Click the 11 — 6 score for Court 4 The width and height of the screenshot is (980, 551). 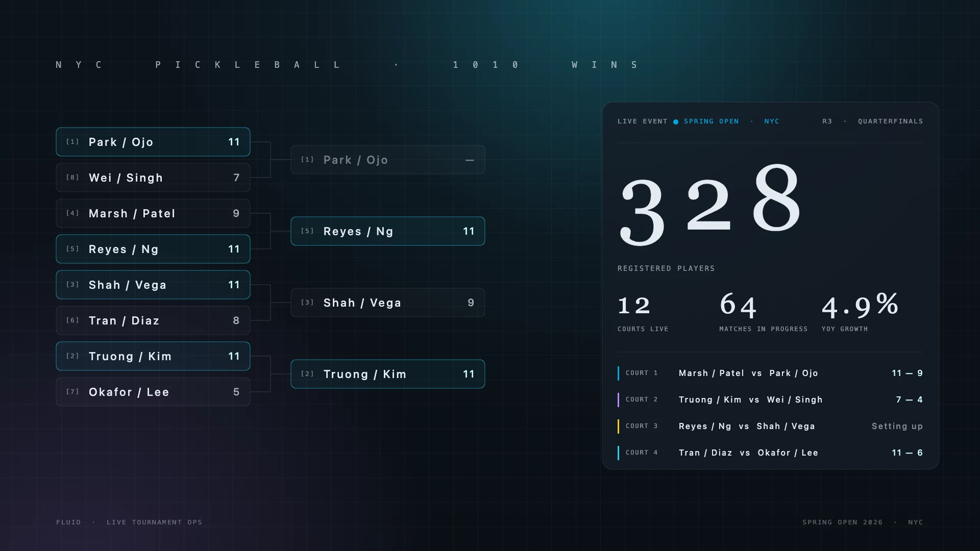pyautogui.click(x=908, y=453)
